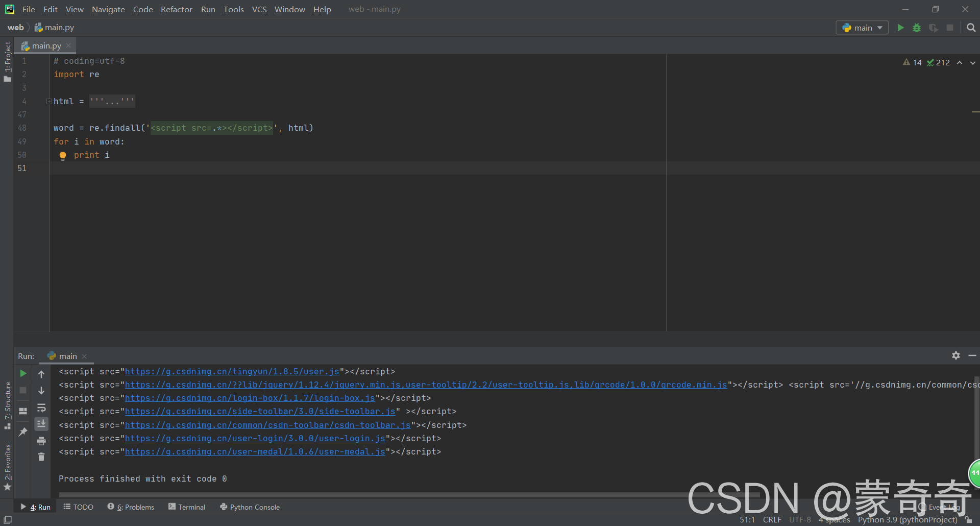
Task: Toggle scroll to end in console
Action: click(41, 424)
